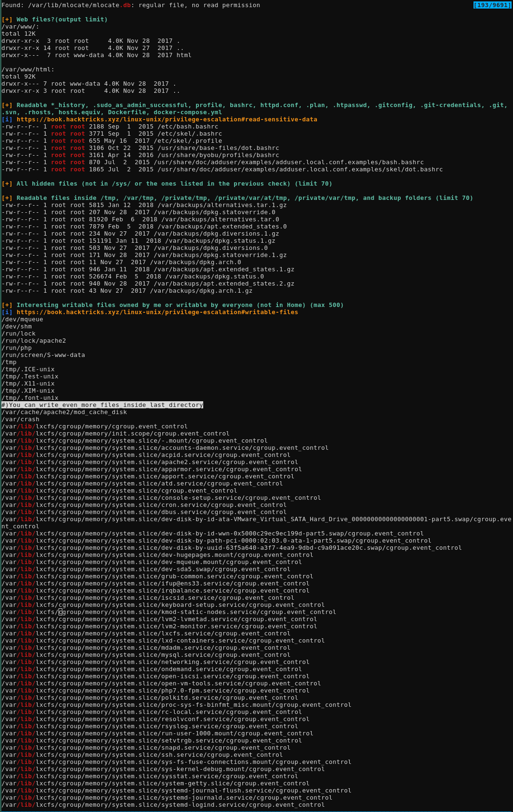The height and width of the screenshot is (812, 513).
Task: Open the hacktricks read-sensitive-data link
Action: point(167,119)
